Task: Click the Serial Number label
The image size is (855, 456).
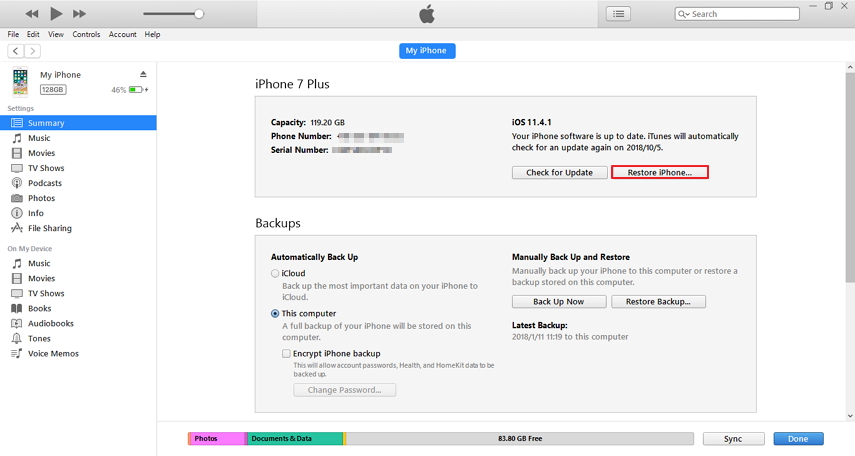Action: pos(299,150)
